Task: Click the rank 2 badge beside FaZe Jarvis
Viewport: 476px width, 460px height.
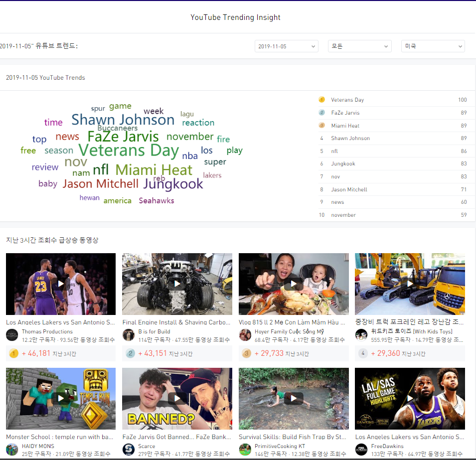Action: (x=322, y=113)
